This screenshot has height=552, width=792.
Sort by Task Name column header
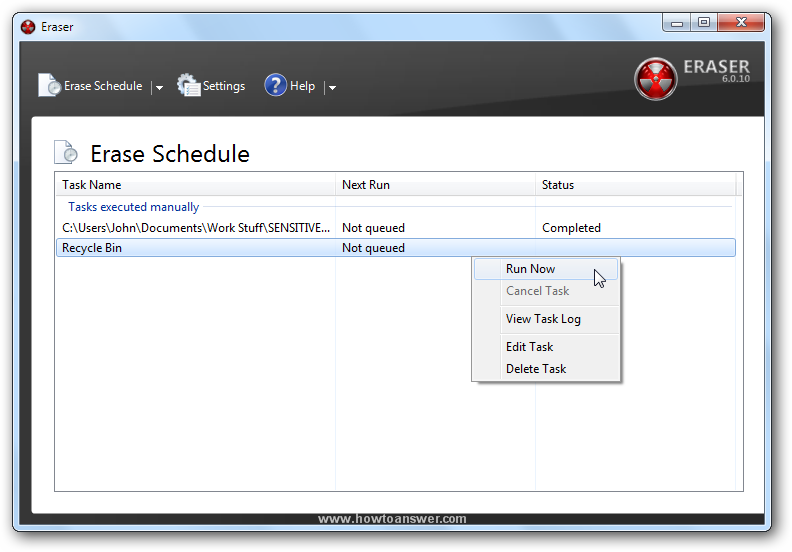(195, 185)
